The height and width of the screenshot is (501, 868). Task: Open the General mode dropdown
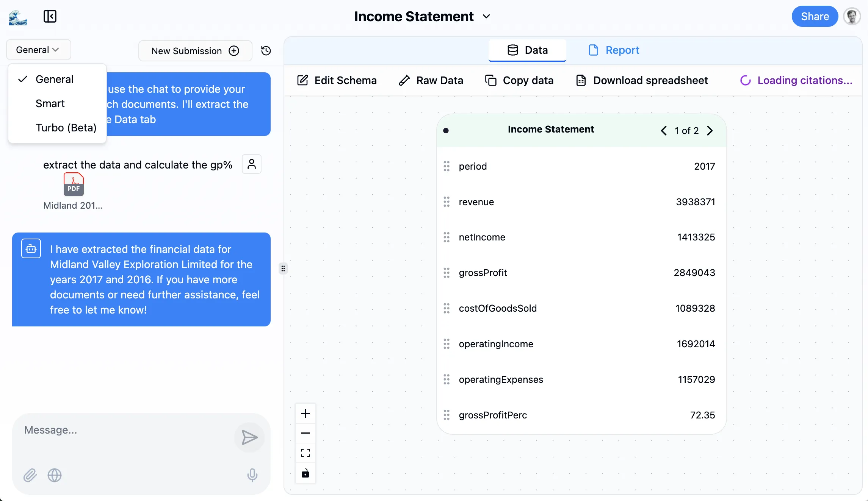tap(38, 50)
